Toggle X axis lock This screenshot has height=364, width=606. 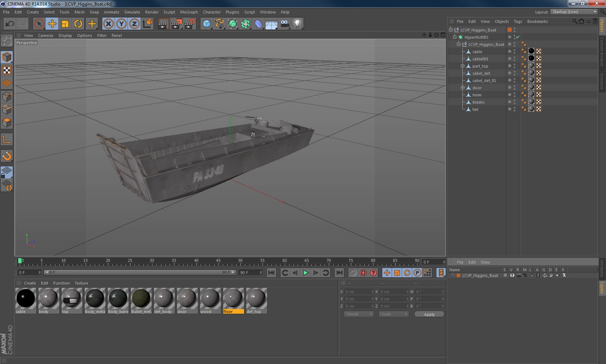click(x=108, y=24)
